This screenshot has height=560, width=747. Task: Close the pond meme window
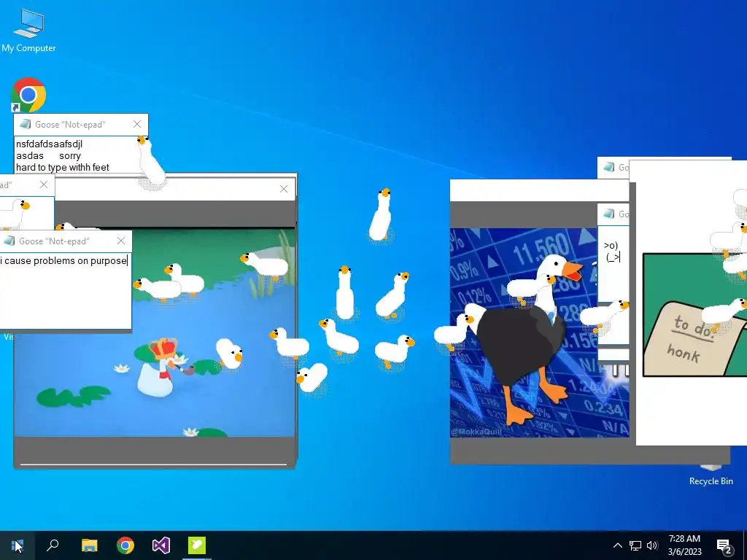tap(284, 189)
